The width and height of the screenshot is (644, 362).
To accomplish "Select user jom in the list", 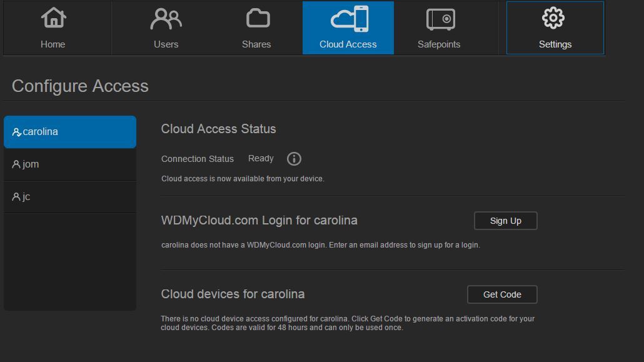I will point(70,164).
